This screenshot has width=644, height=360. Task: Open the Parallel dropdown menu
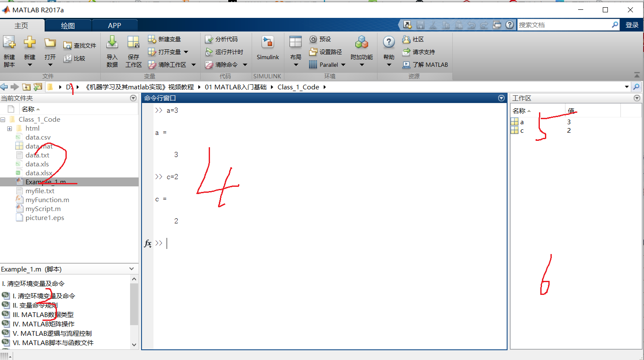(343, 65)
